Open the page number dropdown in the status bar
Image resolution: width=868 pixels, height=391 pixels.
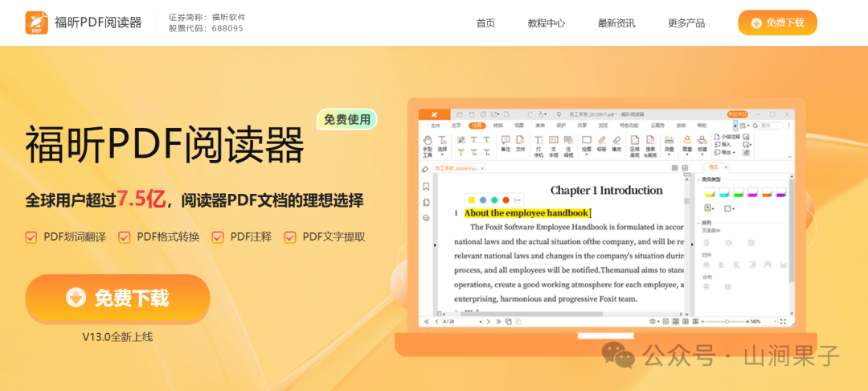(481, 321)
